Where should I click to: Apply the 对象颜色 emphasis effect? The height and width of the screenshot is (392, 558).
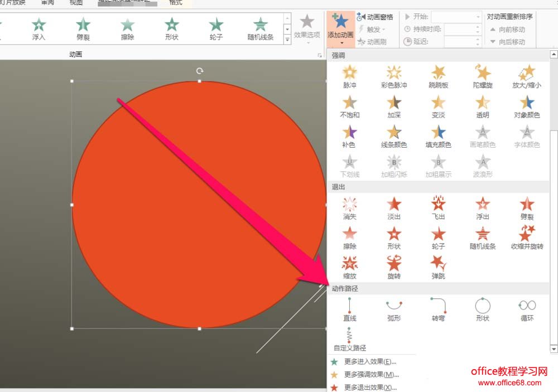pyautogui.click(x=527, y=107)
